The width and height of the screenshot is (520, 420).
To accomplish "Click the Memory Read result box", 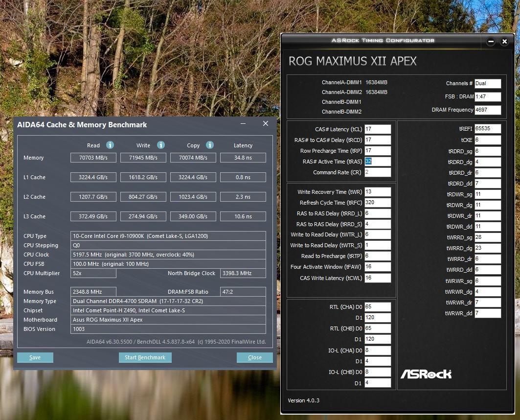I will 93,158.
